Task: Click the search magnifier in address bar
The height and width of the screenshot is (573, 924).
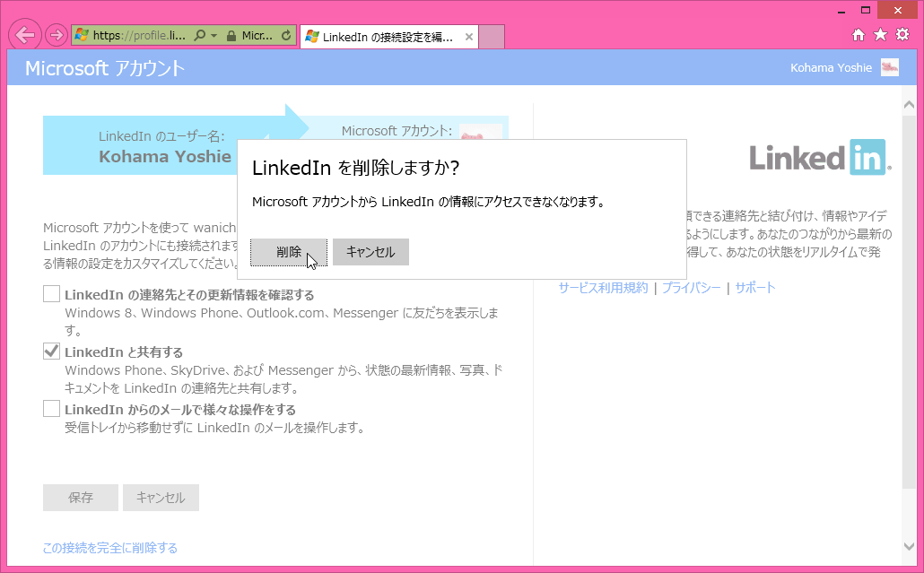Action: pyautogui.click(x=200, y=35)
